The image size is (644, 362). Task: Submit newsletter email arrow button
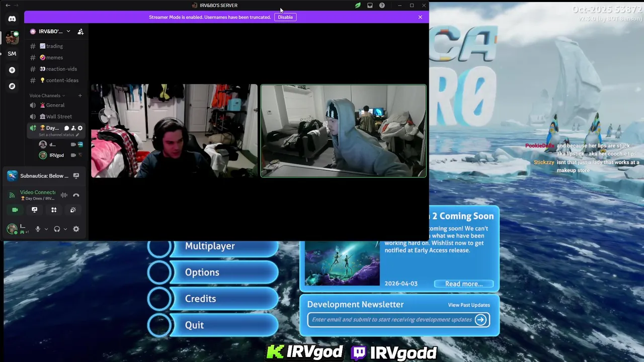[x=480, y=320]
